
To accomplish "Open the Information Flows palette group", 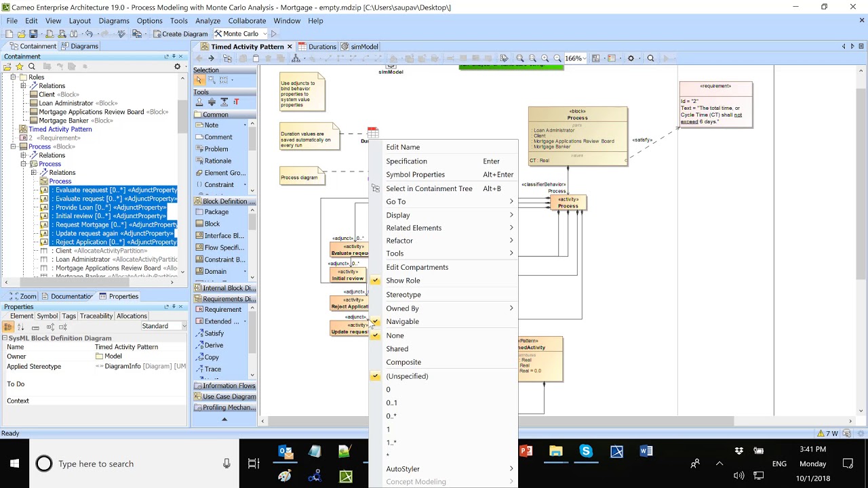I will pyautogui.click(x=224, y=386).
